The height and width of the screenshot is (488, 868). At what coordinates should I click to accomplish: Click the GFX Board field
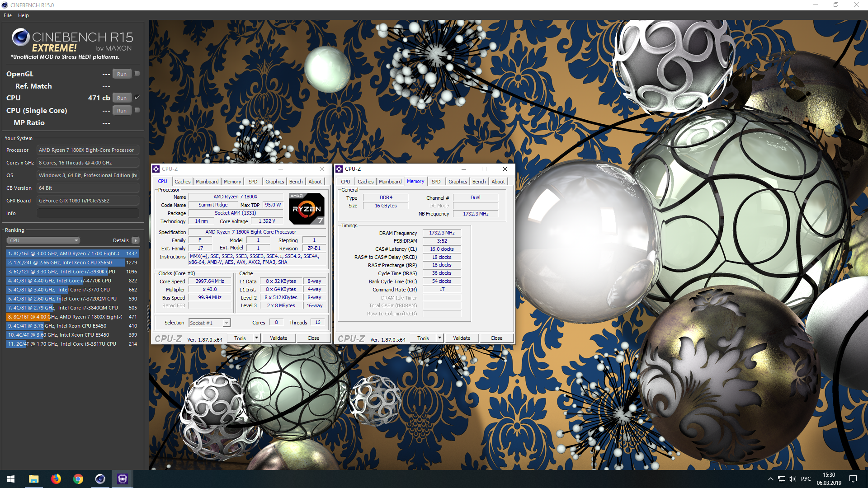88,201
